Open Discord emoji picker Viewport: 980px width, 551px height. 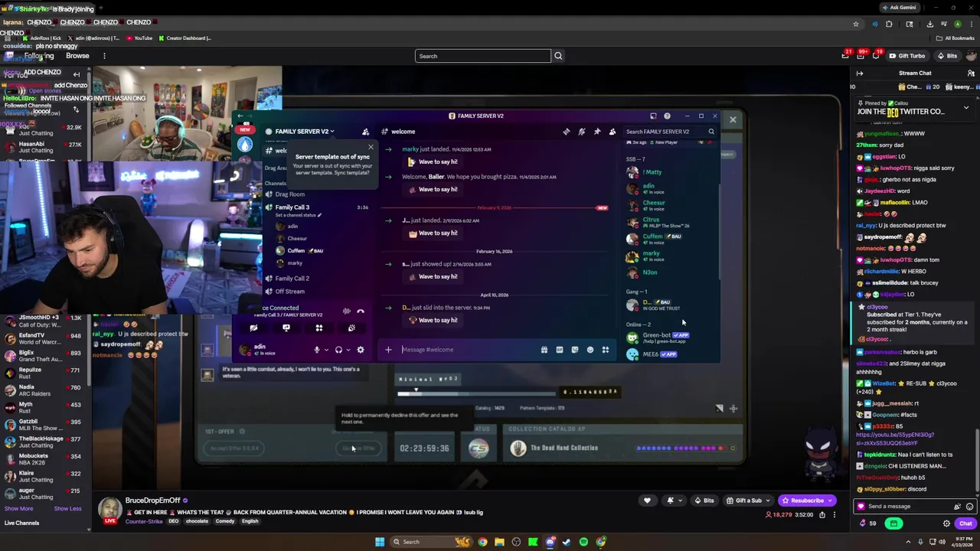(590, 350)
